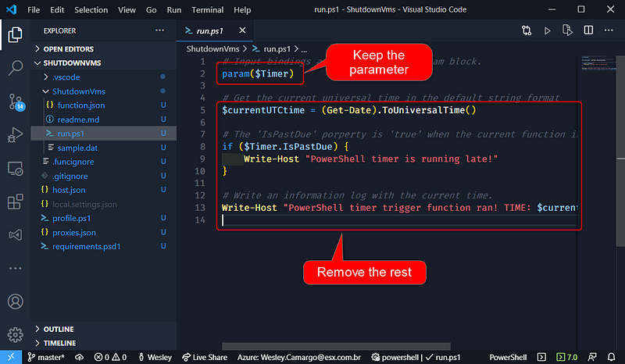The image size is (625, 364).
Task: Expand the .vscode folder
Action: coord(65,77)
